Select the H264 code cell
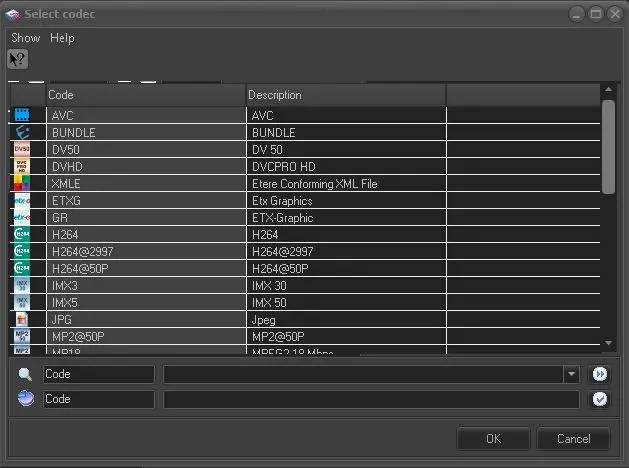Viewport: 629px width, 468px height. click(146, 234)
